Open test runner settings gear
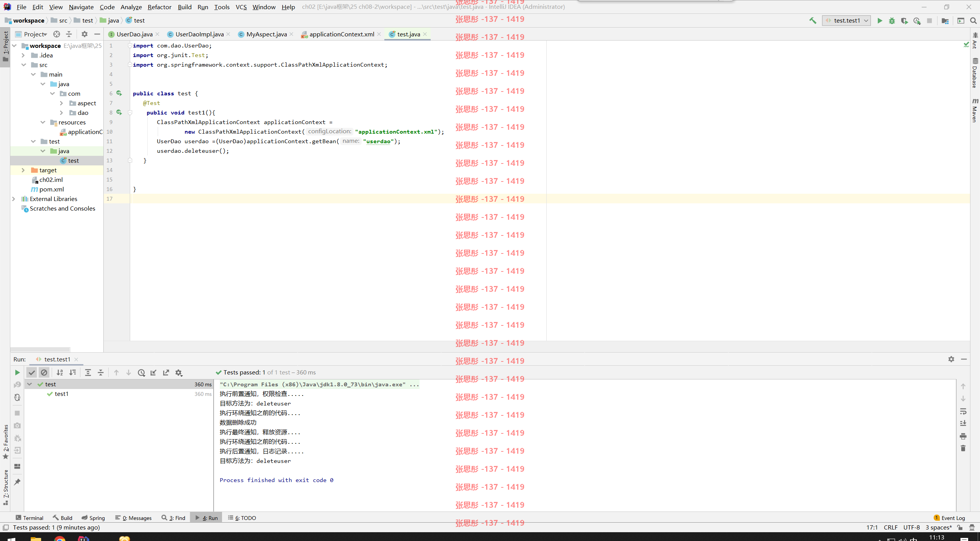 point(179,373)
